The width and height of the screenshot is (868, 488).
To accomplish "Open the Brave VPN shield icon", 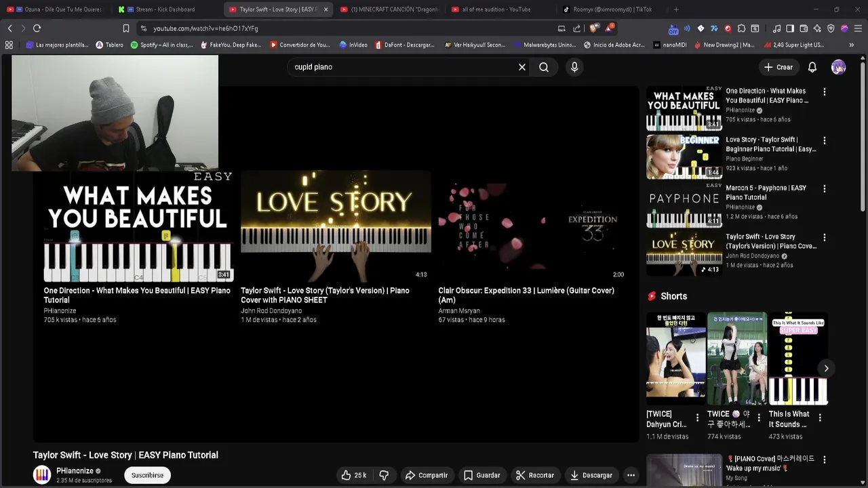I will [831, 28].
